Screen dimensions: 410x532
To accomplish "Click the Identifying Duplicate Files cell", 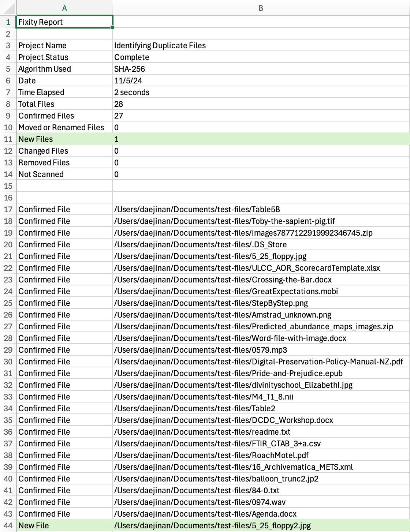I will click(x=261, y=45).
